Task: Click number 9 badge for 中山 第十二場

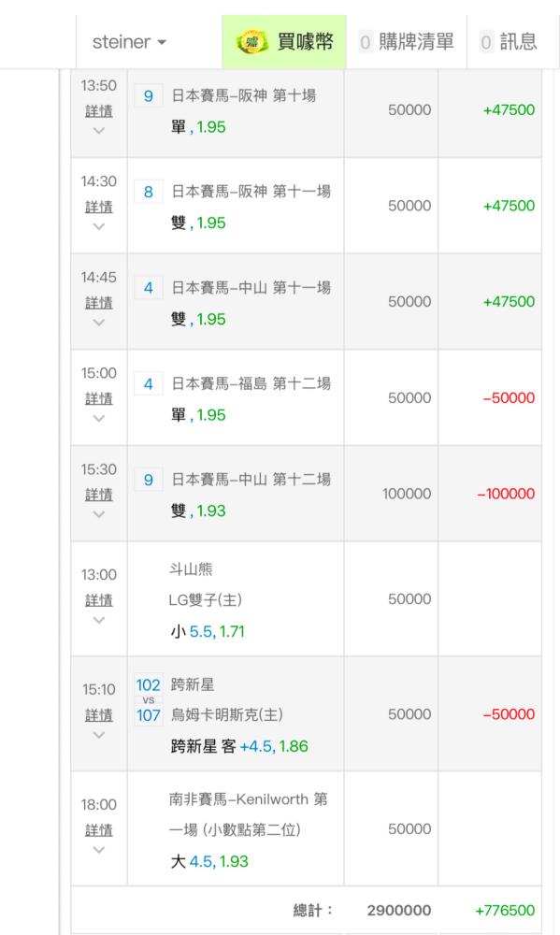Action: click(x=149, y=480)
